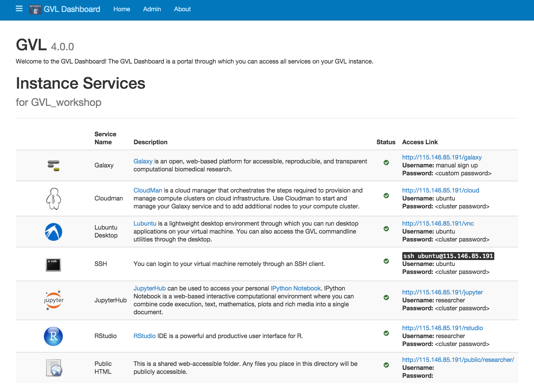Open the http://115.146.85.191/cloud access link
The image size is (534, 392).
pos(441,190)
